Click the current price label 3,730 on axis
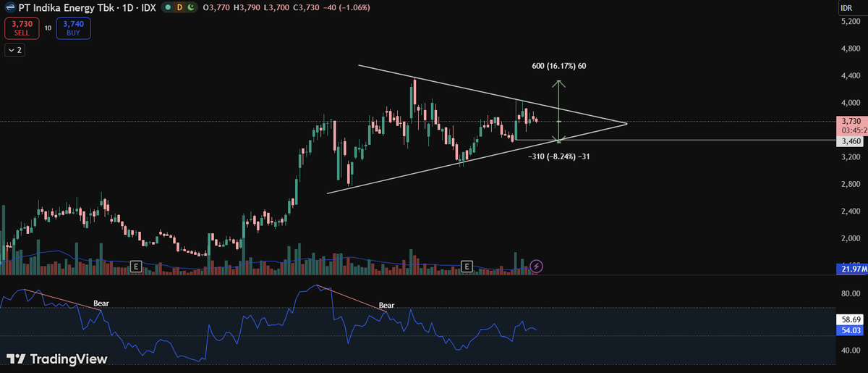Screen dimensions: 868x373 851,121
